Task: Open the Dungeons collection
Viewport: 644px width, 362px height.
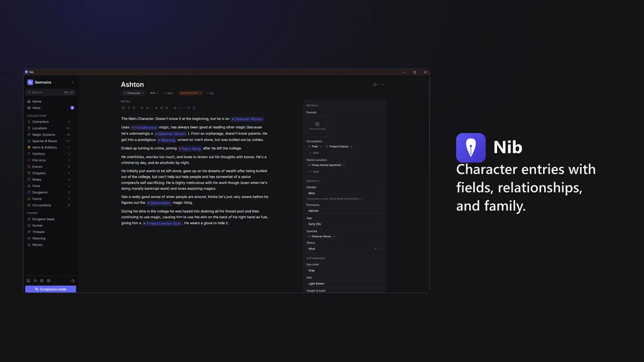Action: (x=50, y=193)
